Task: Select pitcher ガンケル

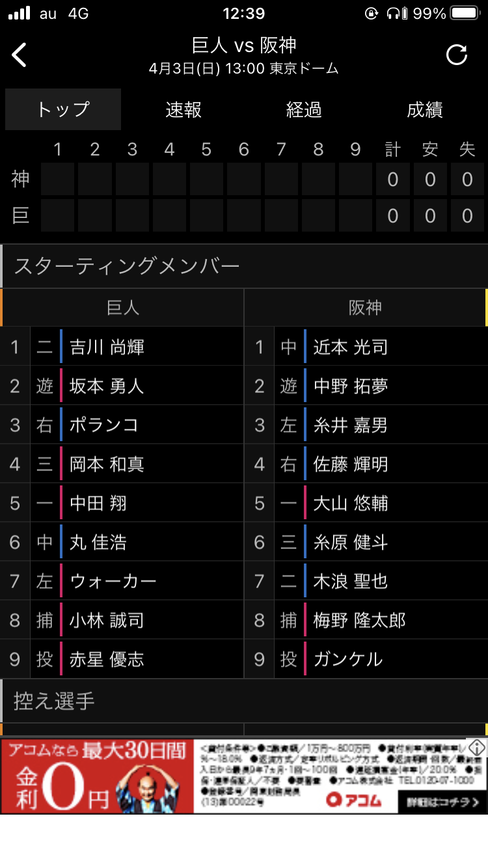Action: tap(348, 659)
